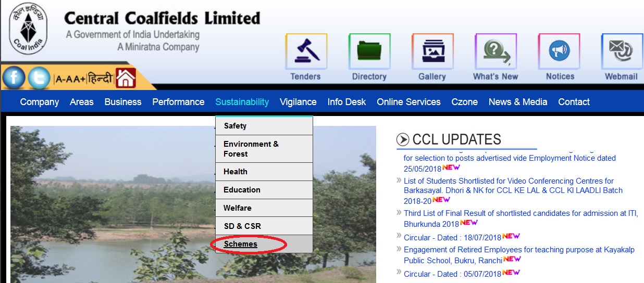Open the Notices megaphone icon
The width and height of the screenshot is (644, 283).
(559, 52)
